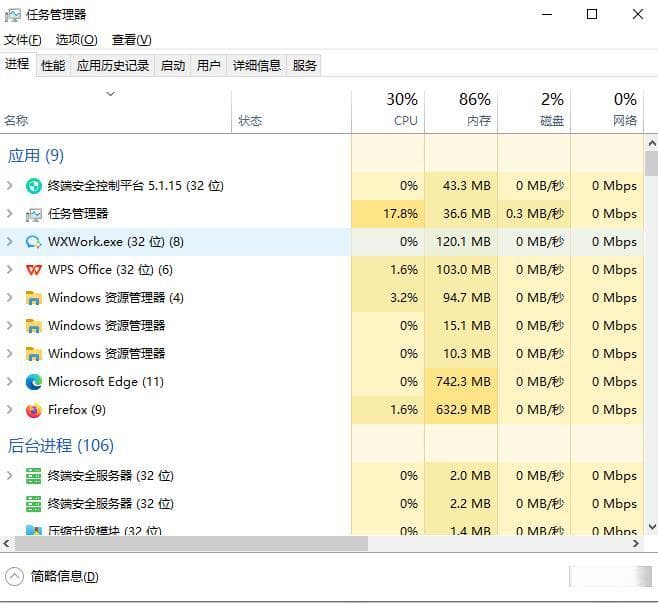Image resolution: width=658 pixels, height=603 pixels.
Task: Open the 查看(V) menu
Action: [131, 40]
